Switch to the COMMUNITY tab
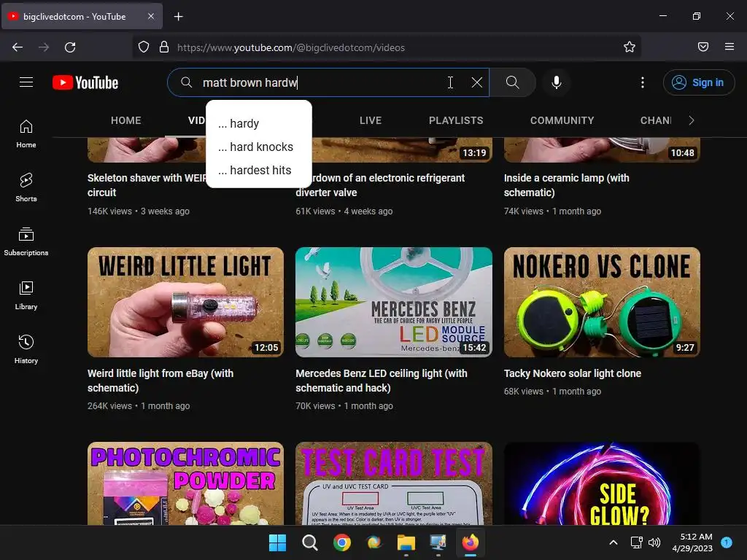This screenshot has height=560, width=747. (562, 120)
